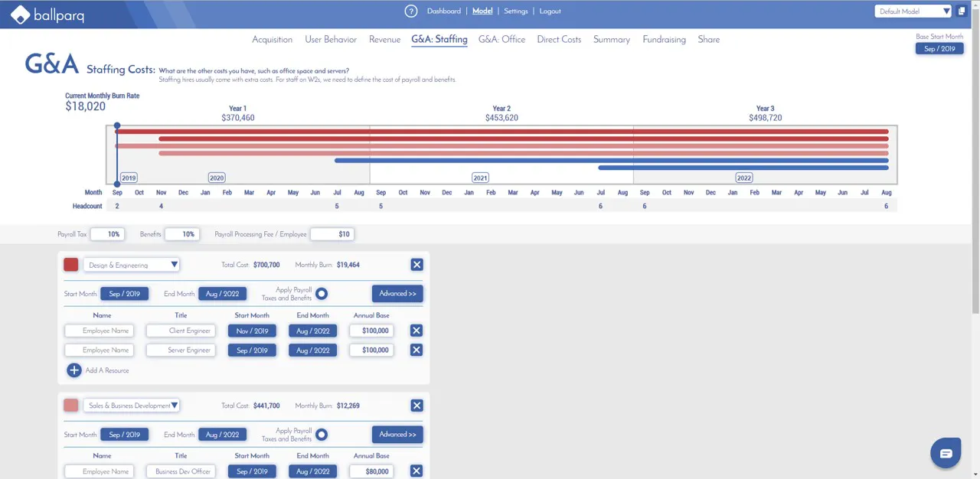This screenshot has width=980, height=479.
Task: Click the Add A Resource plus icon
Action: (74, 370)
